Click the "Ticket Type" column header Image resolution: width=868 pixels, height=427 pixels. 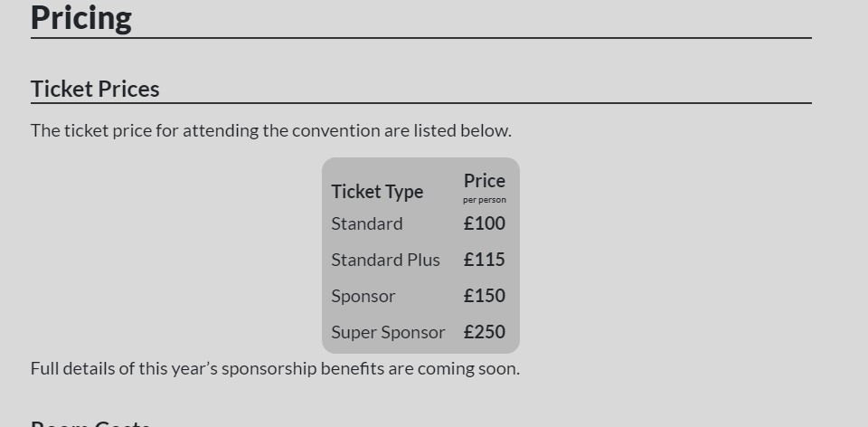click(377, 192)
